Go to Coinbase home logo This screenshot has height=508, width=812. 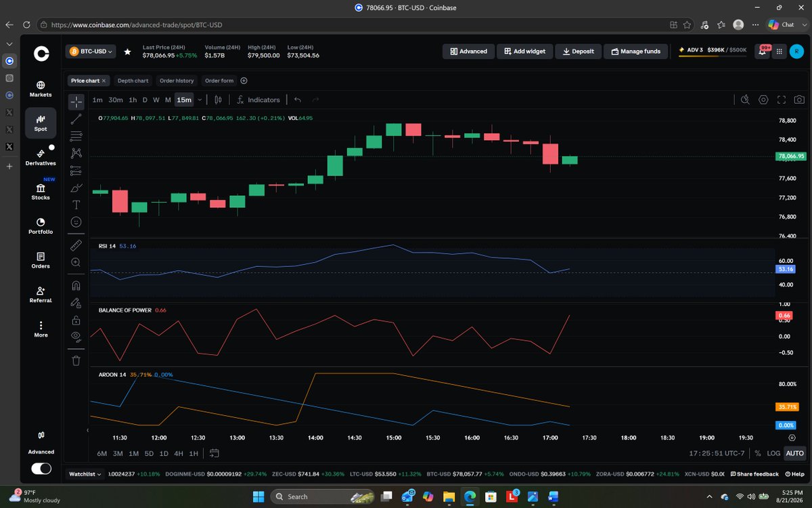click(41, 54)
